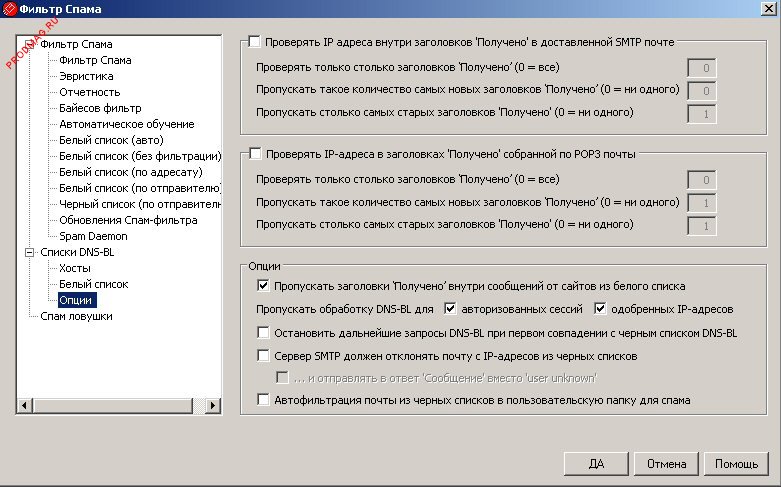Click the red app icon in title bar
This screenshot has width=781, height=487.
click(x=10, y=9)
